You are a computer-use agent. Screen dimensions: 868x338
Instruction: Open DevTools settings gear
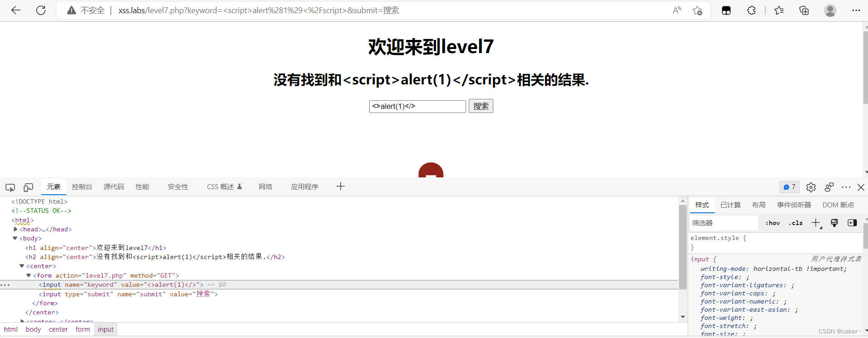pos(811,187)
